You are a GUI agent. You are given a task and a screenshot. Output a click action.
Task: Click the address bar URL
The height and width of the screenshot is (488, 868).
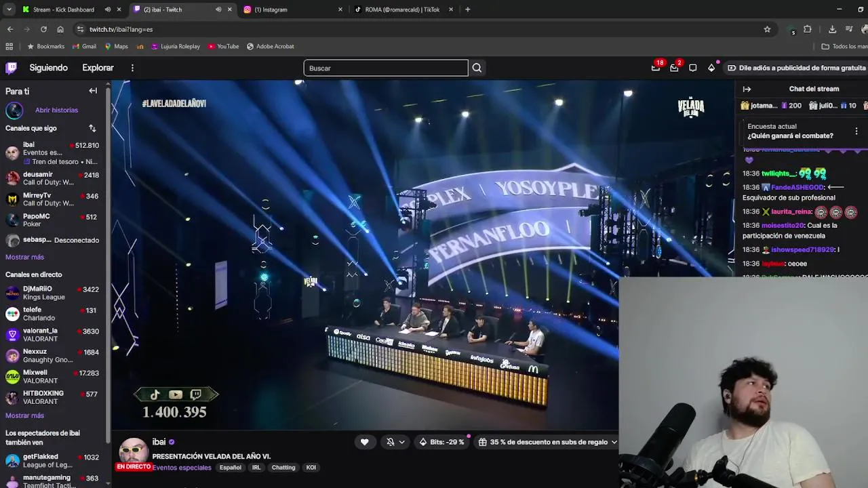(121, 29)
